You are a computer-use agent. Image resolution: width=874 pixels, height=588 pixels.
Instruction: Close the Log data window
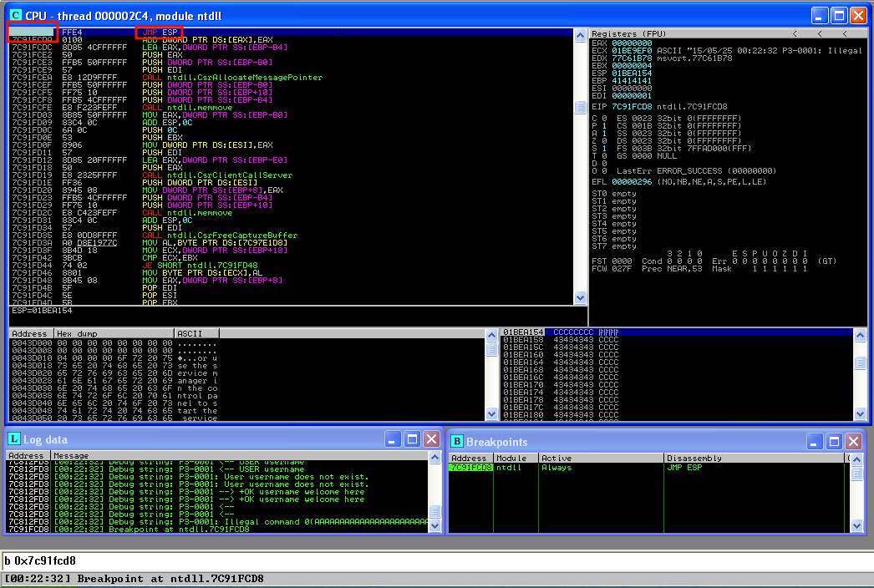(431, 439)
